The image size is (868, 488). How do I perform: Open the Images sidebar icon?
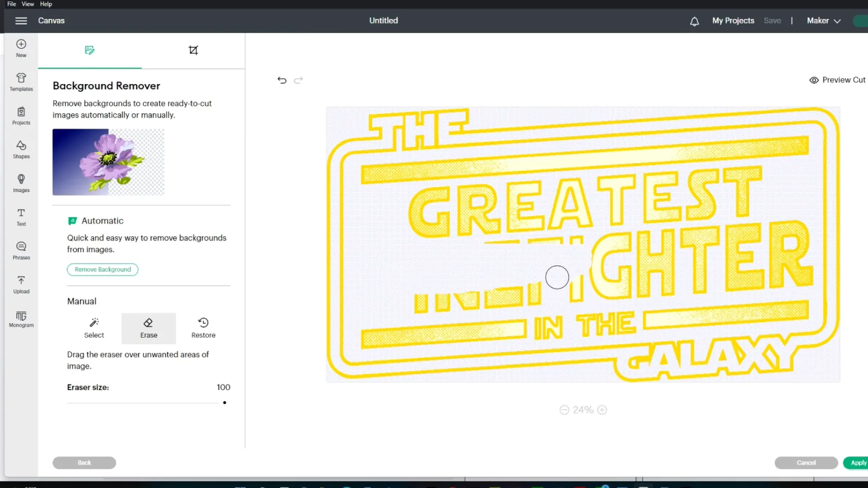point(21,183)
